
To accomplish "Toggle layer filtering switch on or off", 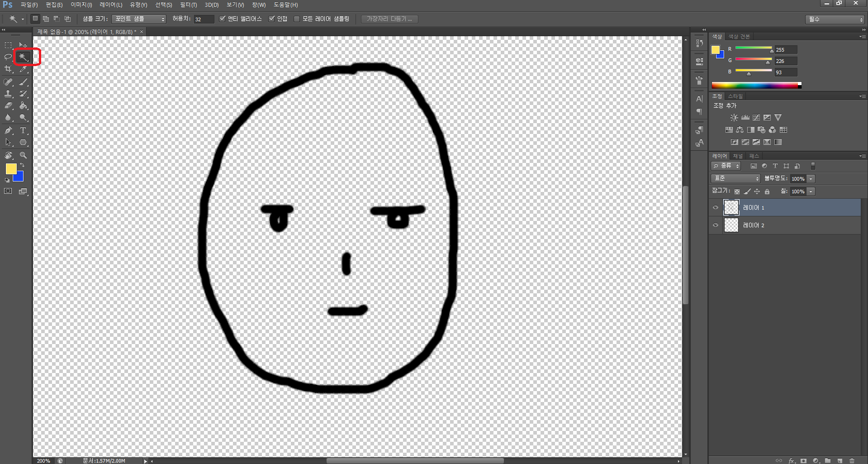I will pyautogui.click(x=813, y=166).
